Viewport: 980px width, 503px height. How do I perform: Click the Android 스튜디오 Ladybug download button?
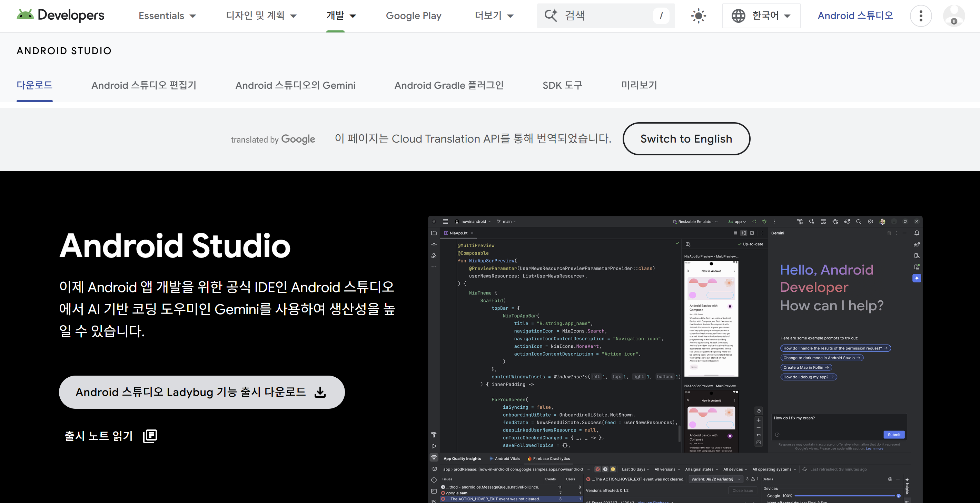202,392
